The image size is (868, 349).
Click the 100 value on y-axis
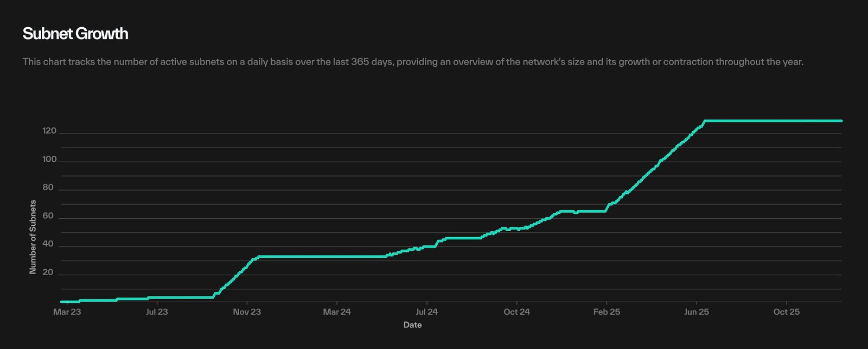point(49,160)
